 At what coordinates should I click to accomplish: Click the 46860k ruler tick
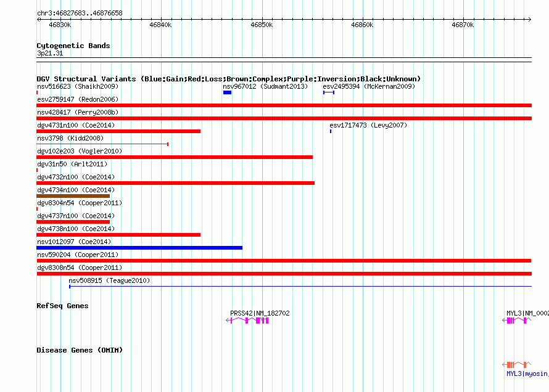pyautogui.click(x=362, y=25)
